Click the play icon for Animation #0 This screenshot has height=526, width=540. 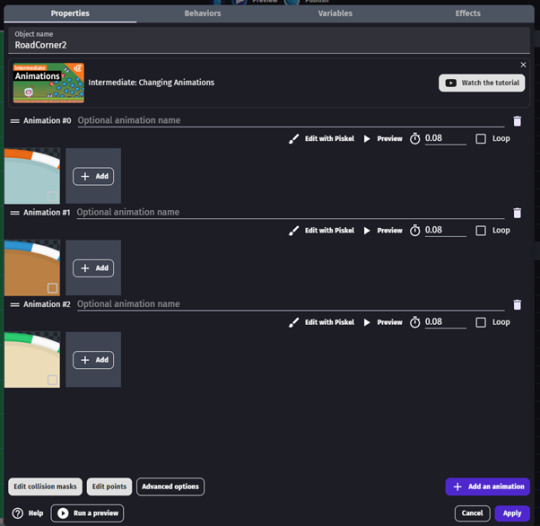[x=367, y=139]
